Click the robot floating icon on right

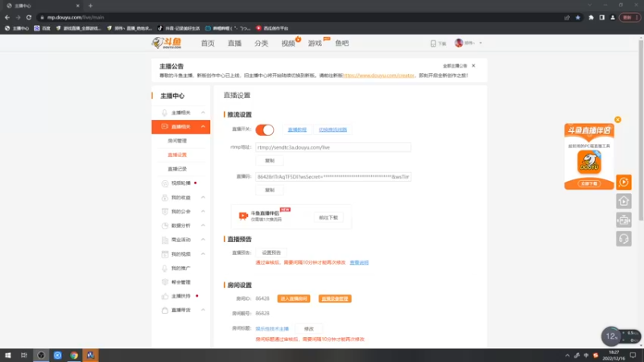(x=623, y=220)
